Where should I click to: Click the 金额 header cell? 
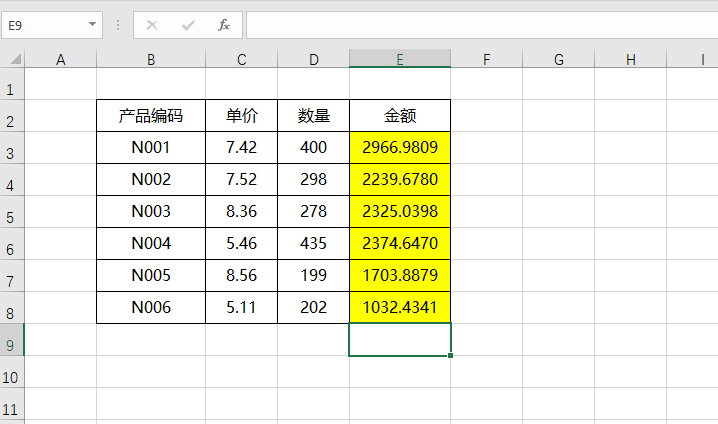tap(400, 116)
